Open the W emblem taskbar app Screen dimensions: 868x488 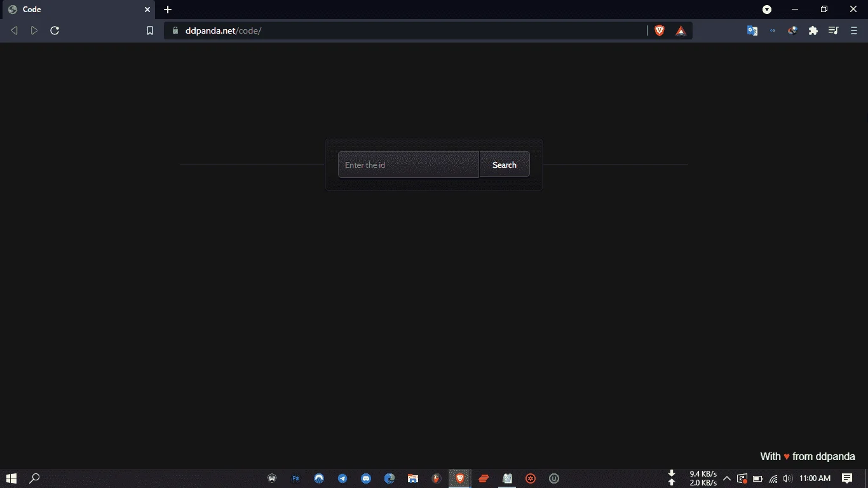(x=272, y=478)
